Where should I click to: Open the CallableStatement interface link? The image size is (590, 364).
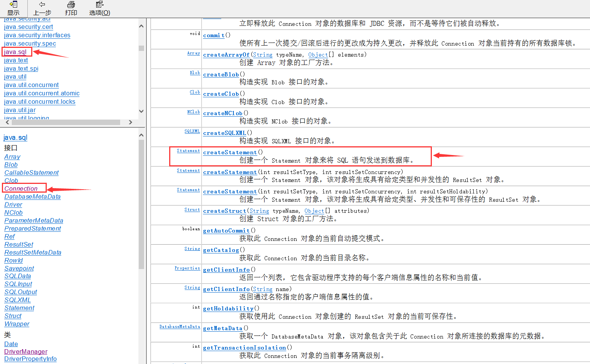(32, 173)
